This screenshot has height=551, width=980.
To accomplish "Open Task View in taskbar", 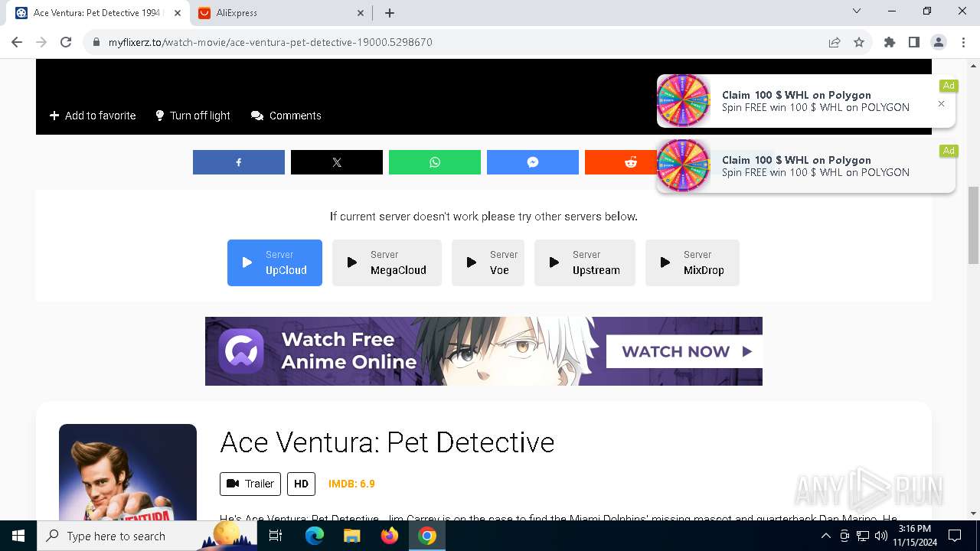I will [276, 536].
